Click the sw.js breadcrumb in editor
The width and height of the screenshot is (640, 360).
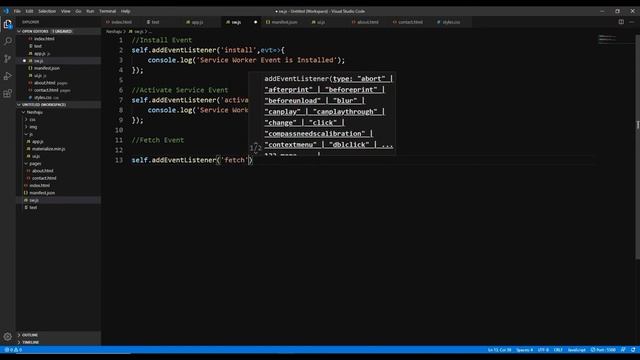pos(139,31)
